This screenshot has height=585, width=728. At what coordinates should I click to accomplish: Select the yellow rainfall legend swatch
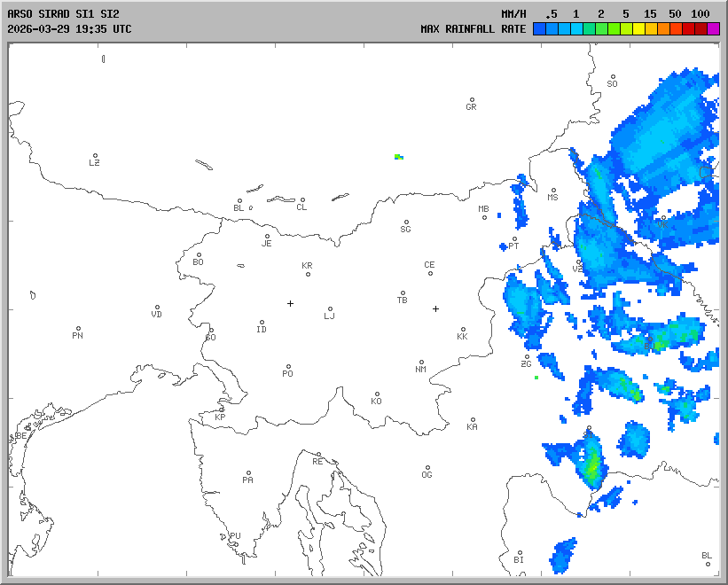(638, 29)
